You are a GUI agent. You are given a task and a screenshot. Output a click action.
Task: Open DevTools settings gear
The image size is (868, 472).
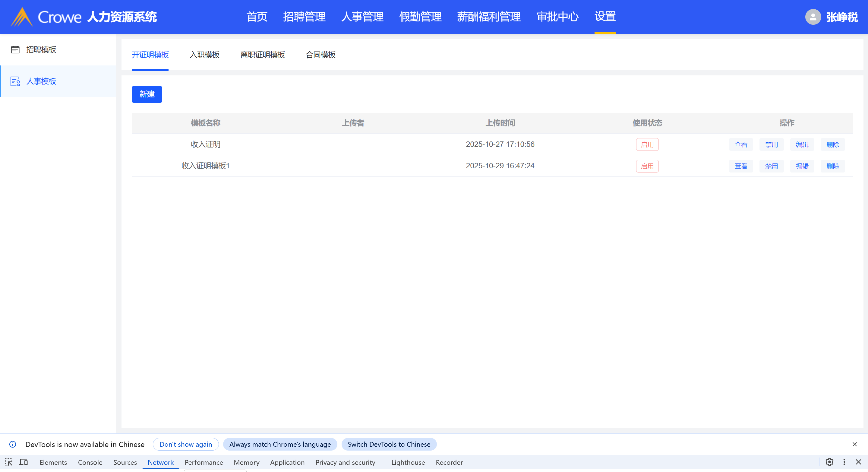coord(829,462)
